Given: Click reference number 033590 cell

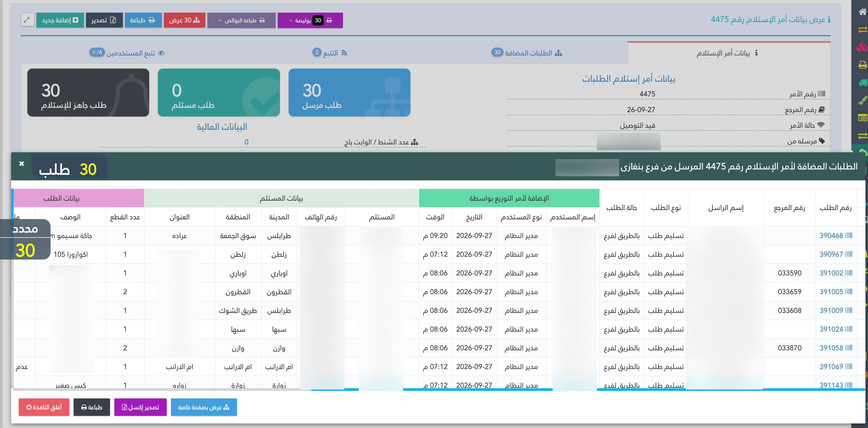Looking at the screenshot, I should 789,273.
